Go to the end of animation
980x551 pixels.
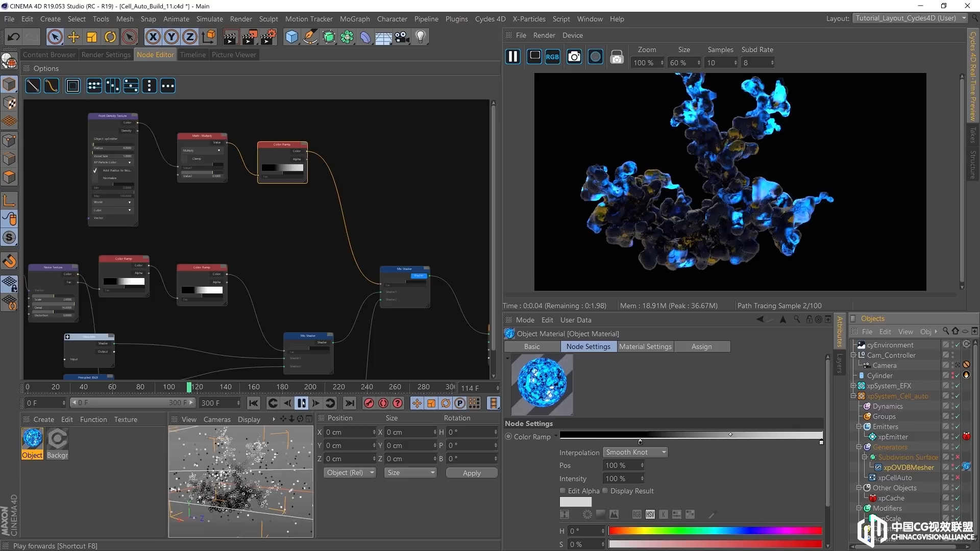pyautogui.click(x=350, y=403)
